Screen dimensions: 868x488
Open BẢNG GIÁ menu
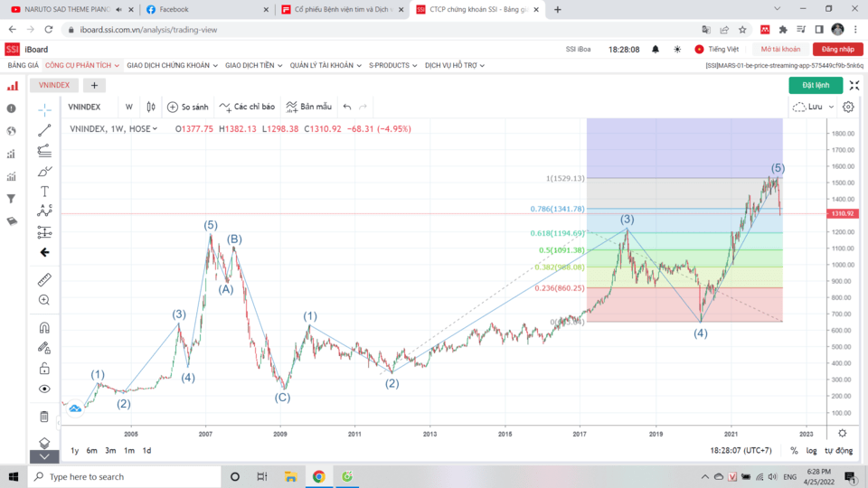(24, 65)
